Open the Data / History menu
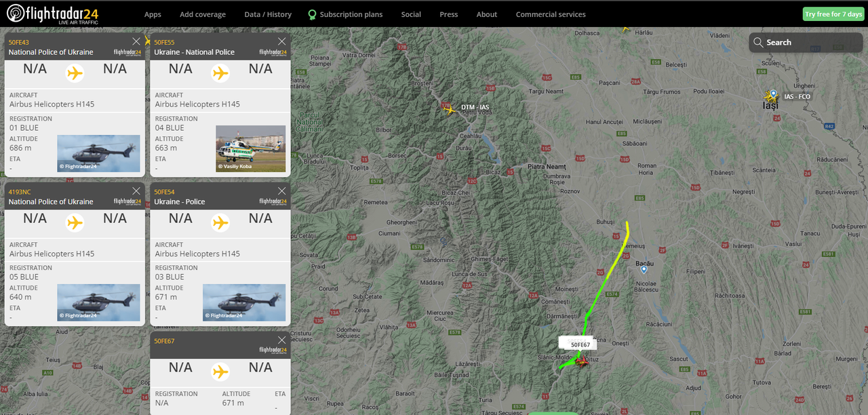This screenshot has height=415, width=868. 268,14
